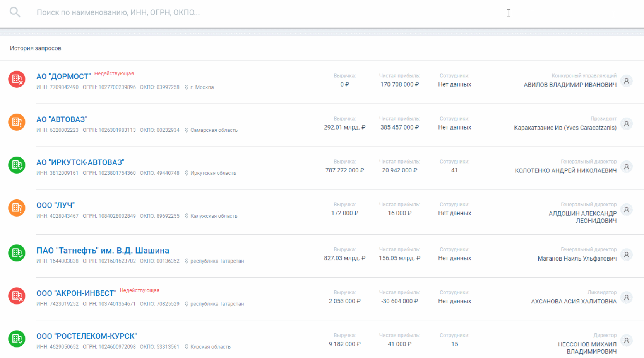Open the ООО "АКРОН-ИНВЕСТ" company card
The height and width of the screenshot is (358, 644).
pos(76,293)
